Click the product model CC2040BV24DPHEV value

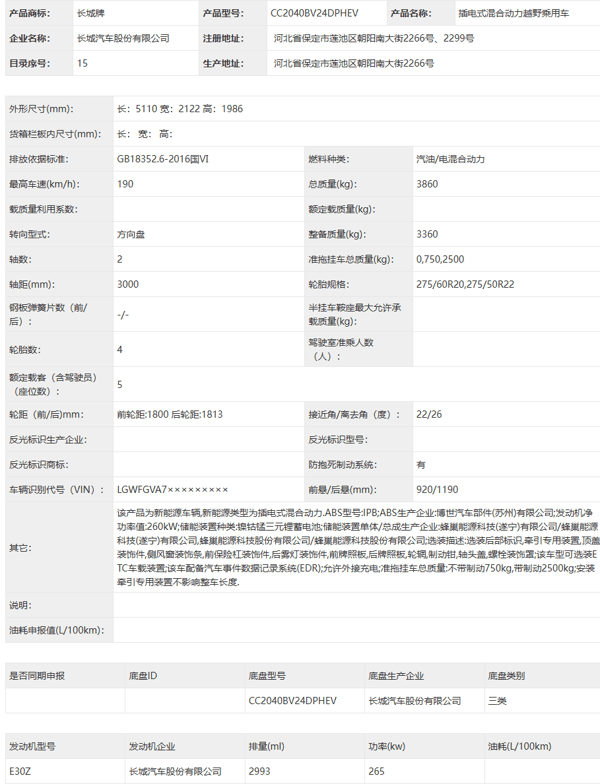pos(314,14)
